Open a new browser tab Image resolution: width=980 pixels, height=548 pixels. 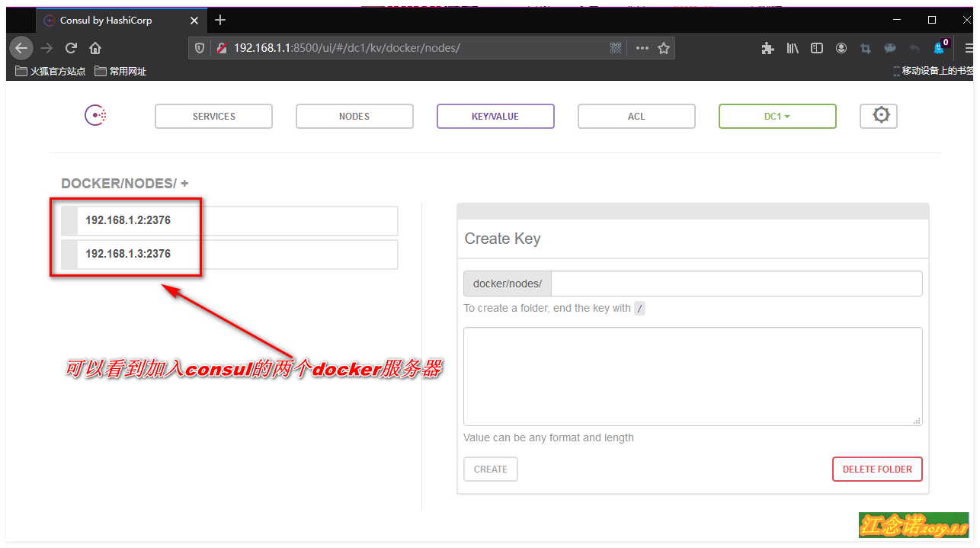coord(220,20)
